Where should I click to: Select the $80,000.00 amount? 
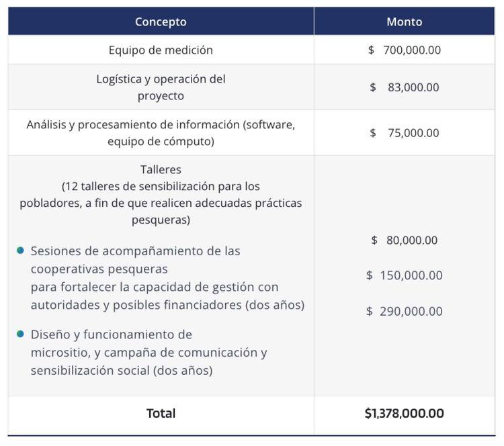(x=405, y=240)
